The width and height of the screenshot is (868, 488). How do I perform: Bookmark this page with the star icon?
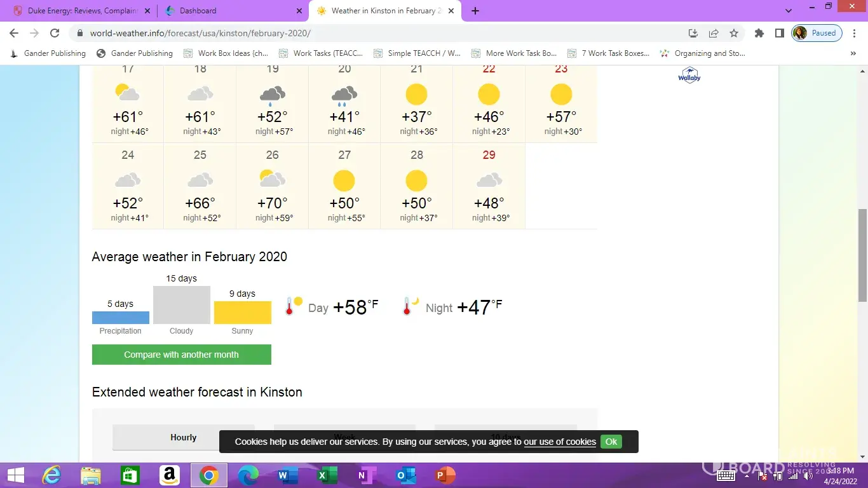point(734,33)
